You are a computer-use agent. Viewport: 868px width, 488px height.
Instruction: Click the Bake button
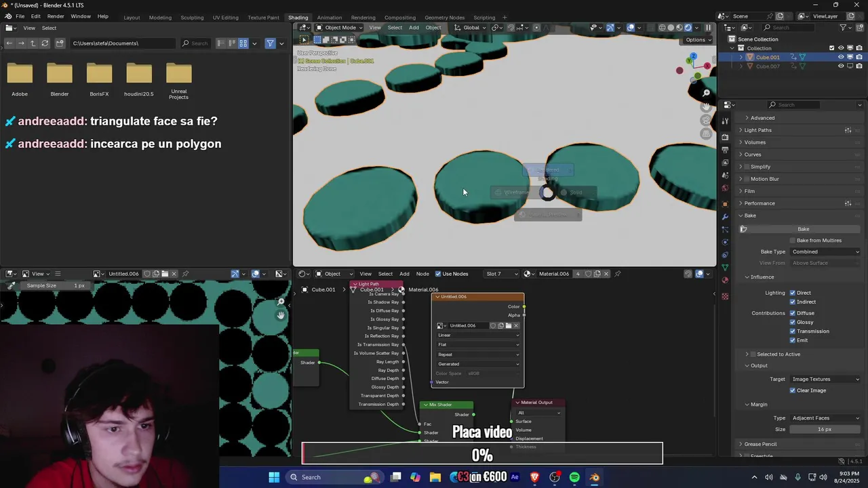(x=804, y=229)
